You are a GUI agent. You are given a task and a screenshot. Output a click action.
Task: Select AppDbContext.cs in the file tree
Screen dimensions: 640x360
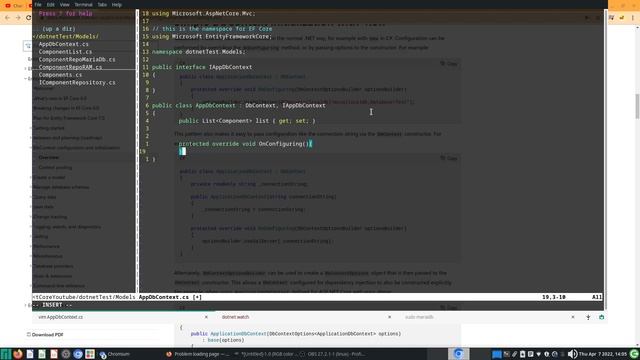click(64, 44)
